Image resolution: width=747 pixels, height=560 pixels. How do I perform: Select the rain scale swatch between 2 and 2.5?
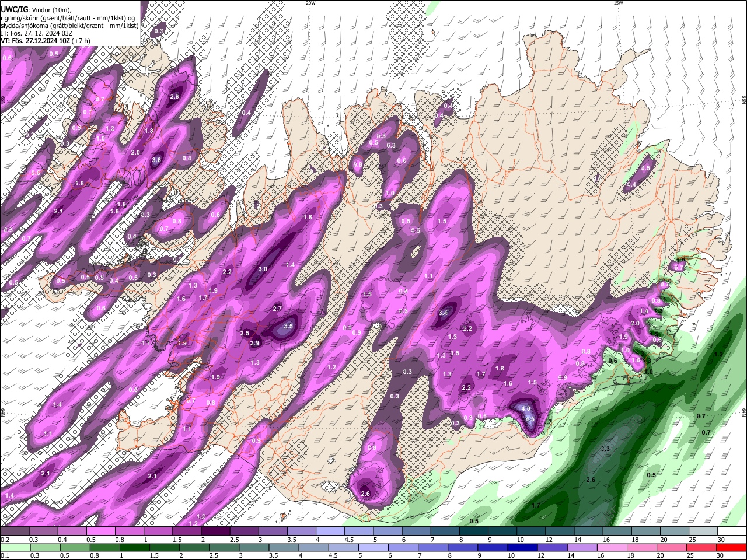[194, 547]
